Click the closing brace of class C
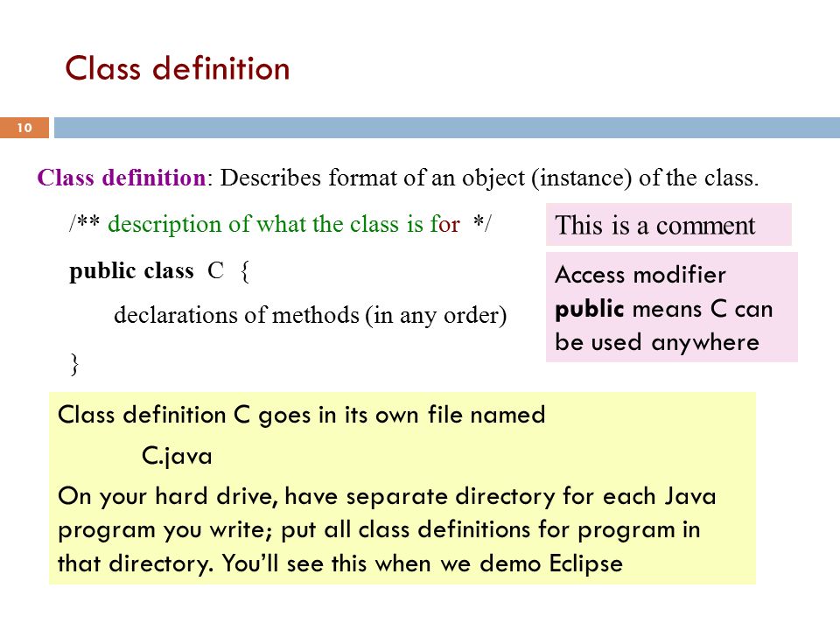 [74, 365]
